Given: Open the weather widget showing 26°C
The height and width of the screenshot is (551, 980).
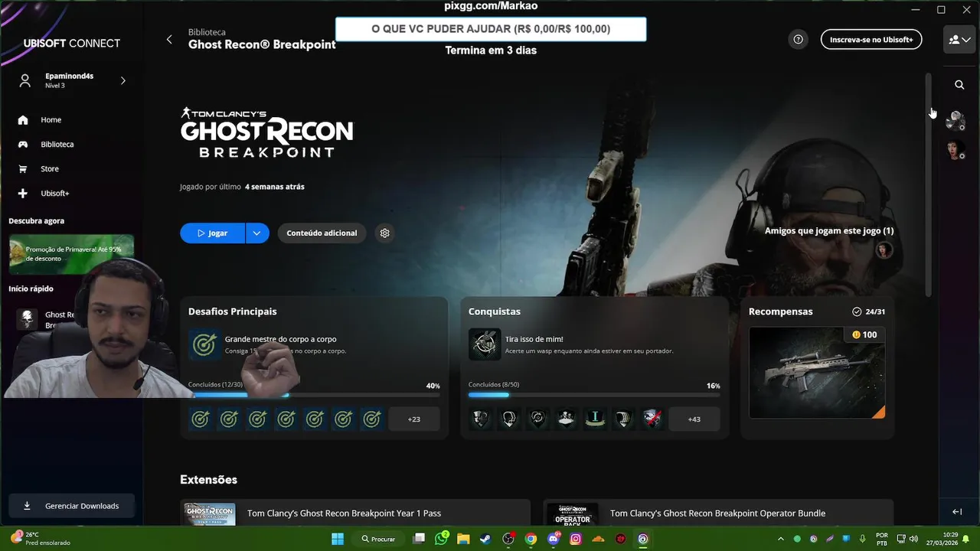Looking at the screenshot, I should 41,539.
